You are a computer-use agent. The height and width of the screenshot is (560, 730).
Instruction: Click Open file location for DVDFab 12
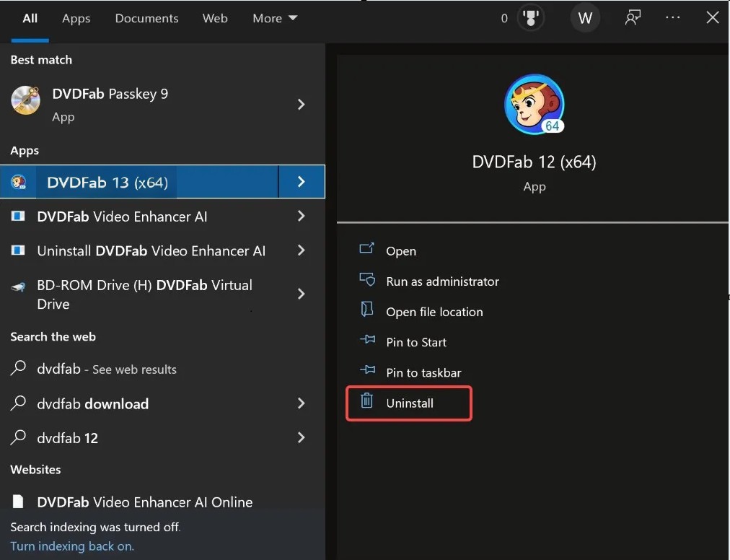(434, 312)
